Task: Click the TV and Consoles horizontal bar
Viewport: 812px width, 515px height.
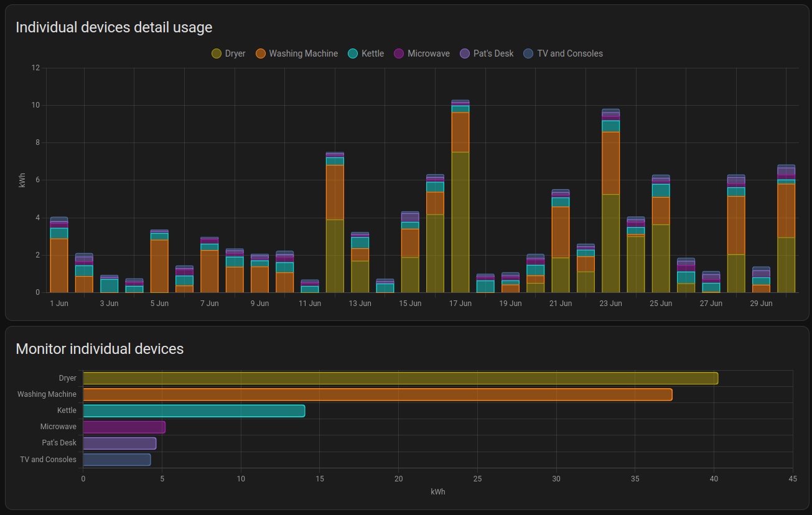Action: coord(117,460)
